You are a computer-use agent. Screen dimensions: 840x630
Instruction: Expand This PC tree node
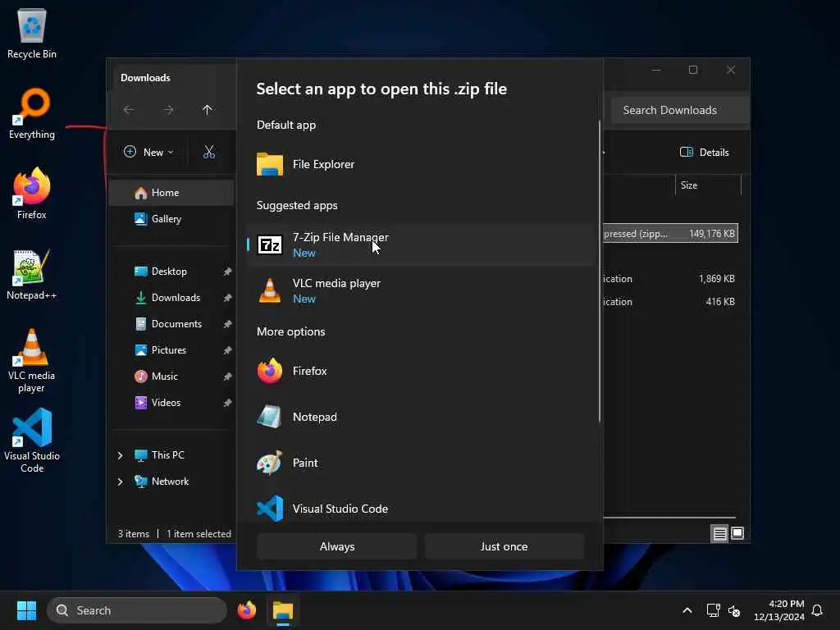[120, 455]
